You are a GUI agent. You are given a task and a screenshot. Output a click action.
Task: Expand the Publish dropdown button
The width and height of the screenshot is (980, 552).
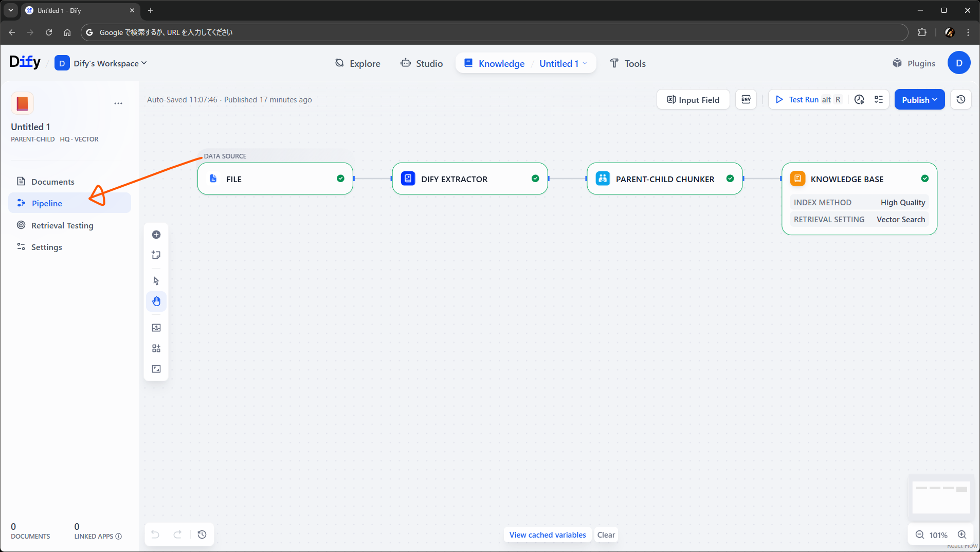[919, 100]
